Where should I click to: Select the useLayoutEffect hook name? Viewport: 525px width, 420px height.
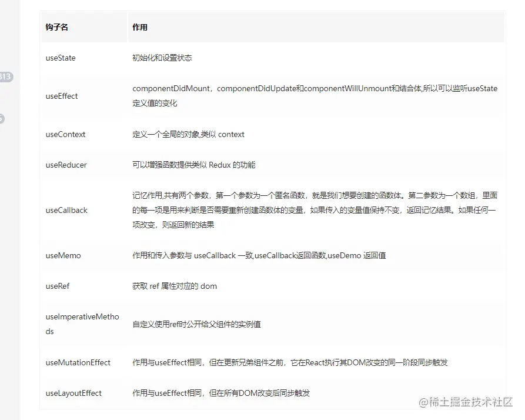pos(73,393)
